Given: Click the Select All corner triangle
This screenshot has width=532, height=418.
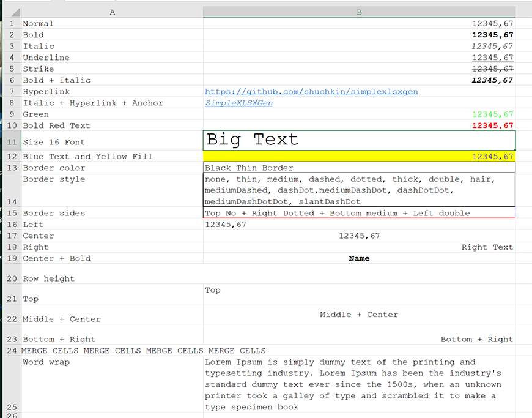Looking at the screenshot, I should [x=14, y=12].
